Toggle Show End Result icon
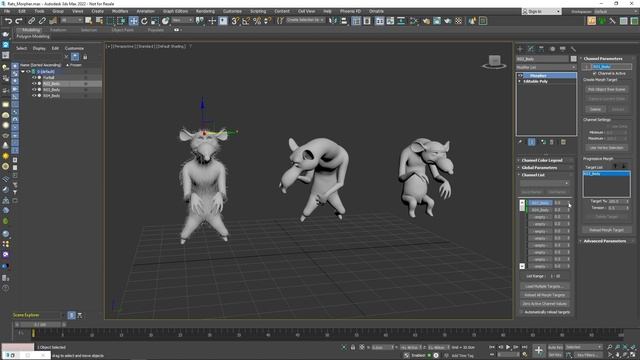640x360 pixels. pyautogui.click(x=531, y=142)
